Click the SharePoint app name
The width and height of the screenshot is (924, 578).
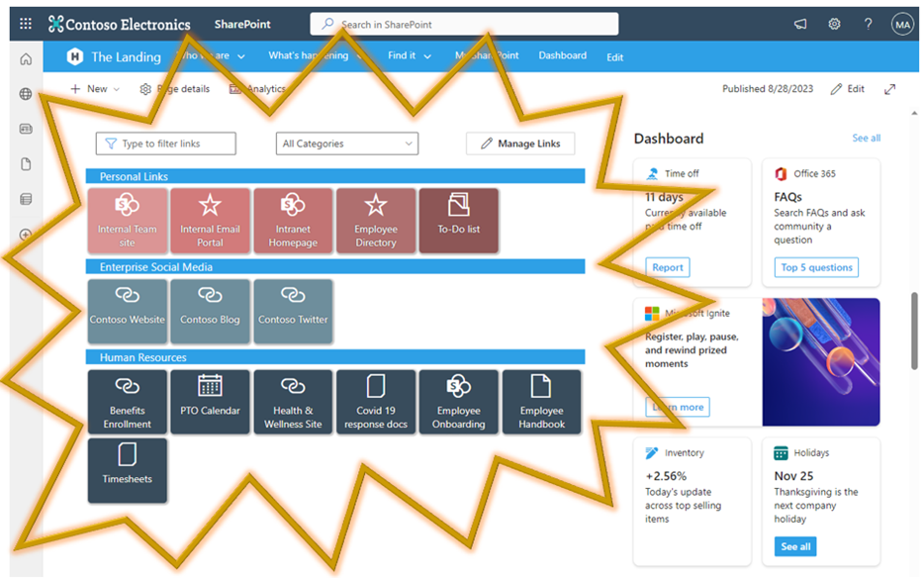point(242,24)
